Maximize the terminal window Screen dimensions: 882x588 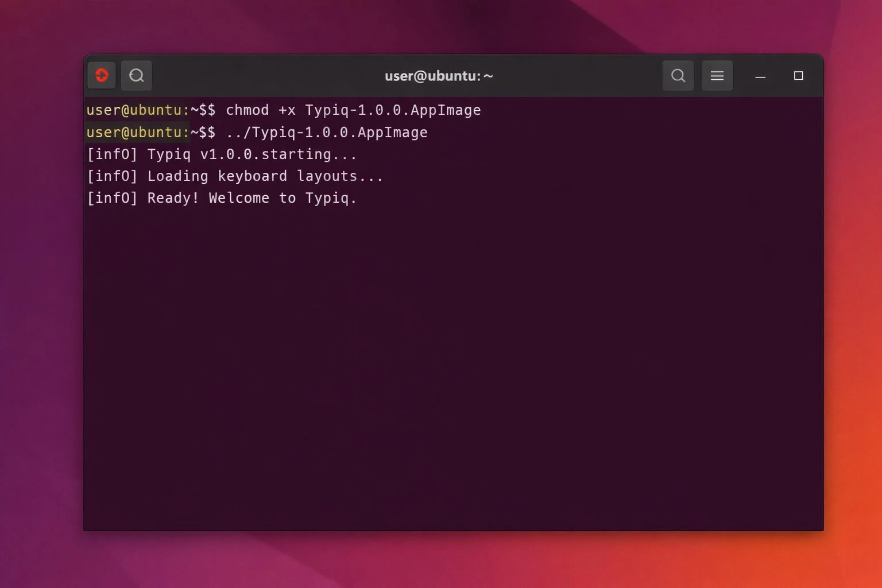(x=799, y=75)
